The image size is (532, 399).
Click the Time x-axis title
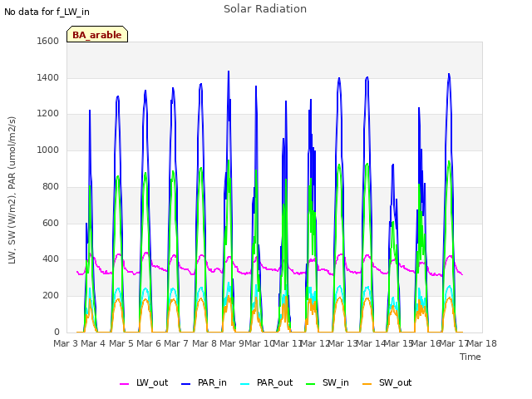click(470, 357)
